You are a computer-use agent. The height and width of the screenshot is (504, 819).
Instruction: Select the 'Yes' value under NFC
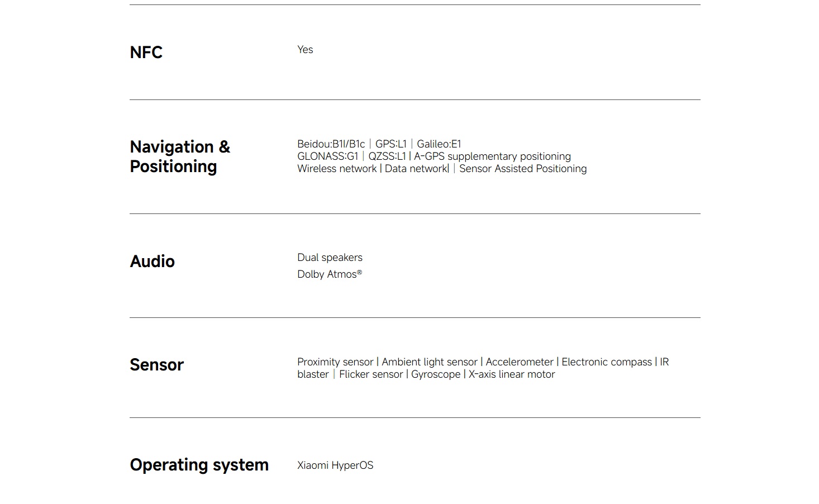point(305,49)
